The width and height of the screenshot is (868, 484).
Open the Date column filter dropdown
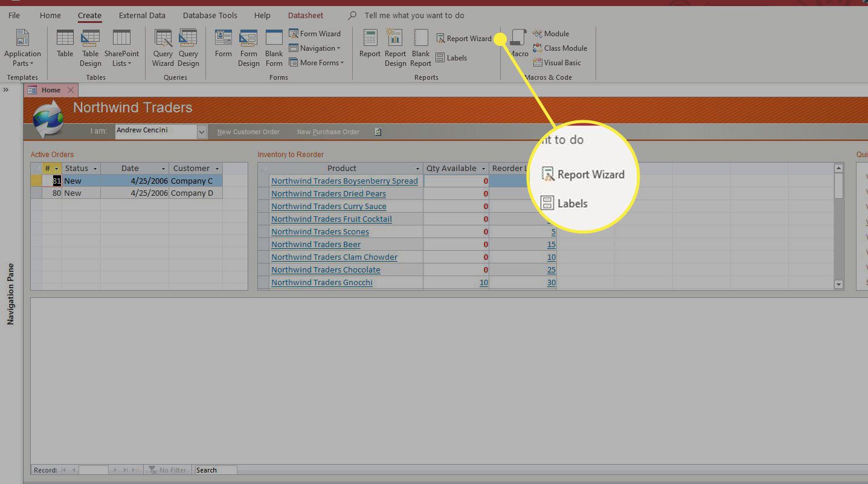pyautogui.click(x=163, y=169)
